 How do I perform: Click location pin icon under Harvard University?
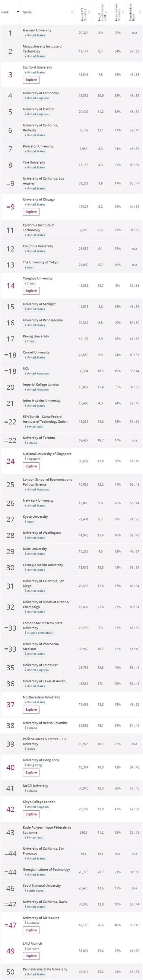pos(25,35)
